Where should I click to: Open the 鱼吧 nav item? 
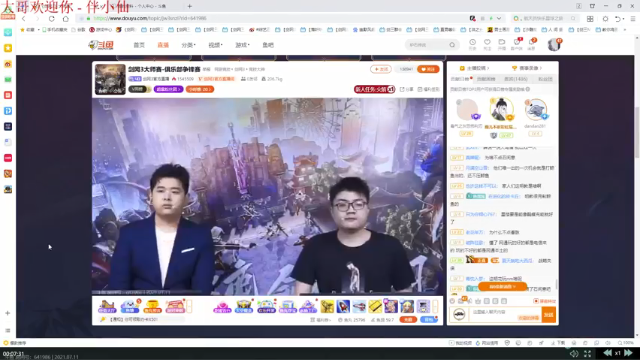268,45
